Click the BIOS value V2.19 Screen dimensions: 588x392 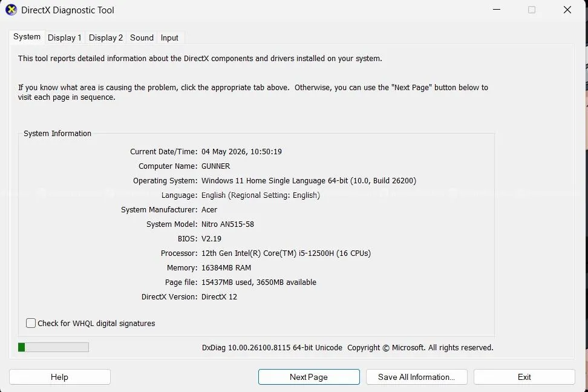[212, 238]
